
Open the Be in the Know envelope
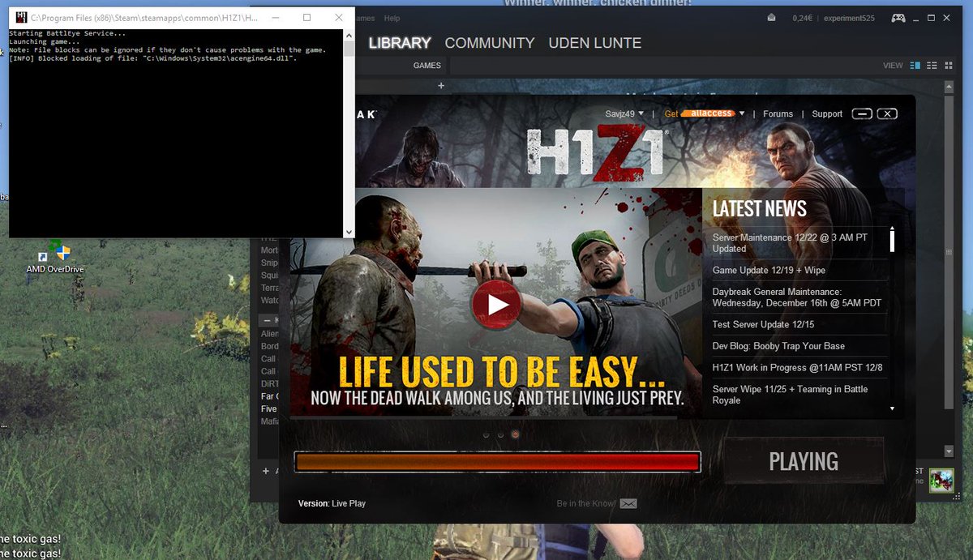tap(628, 503)
